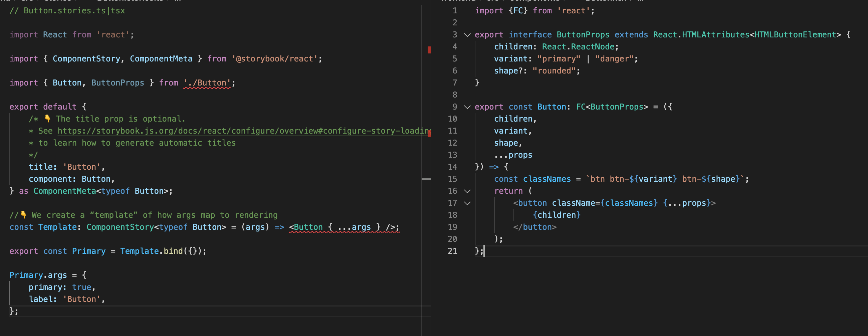Click the '@storybook/react' module string
This screenshot has width=868, height=336.
click(x=275, y=59)
